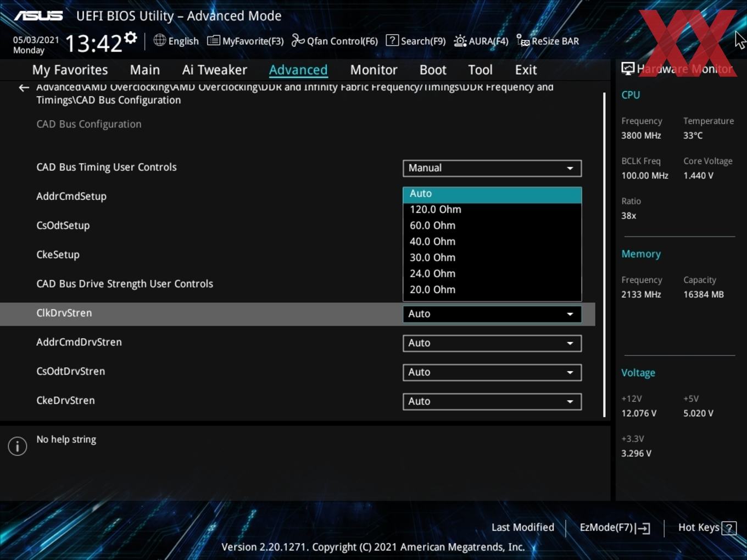Click the 33°C temperature value

[x=693, y=136]
